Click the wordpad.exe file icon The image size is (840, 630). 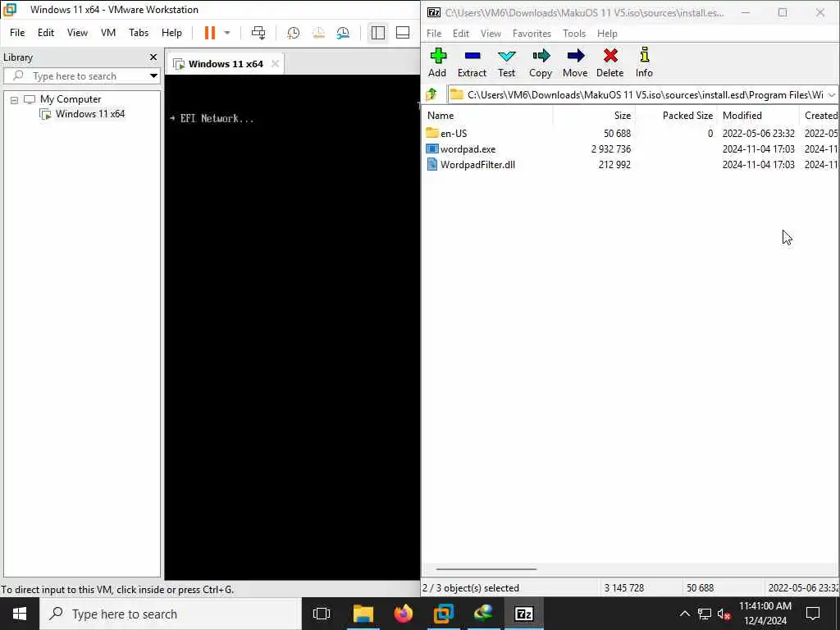click(x=431, y=149)
